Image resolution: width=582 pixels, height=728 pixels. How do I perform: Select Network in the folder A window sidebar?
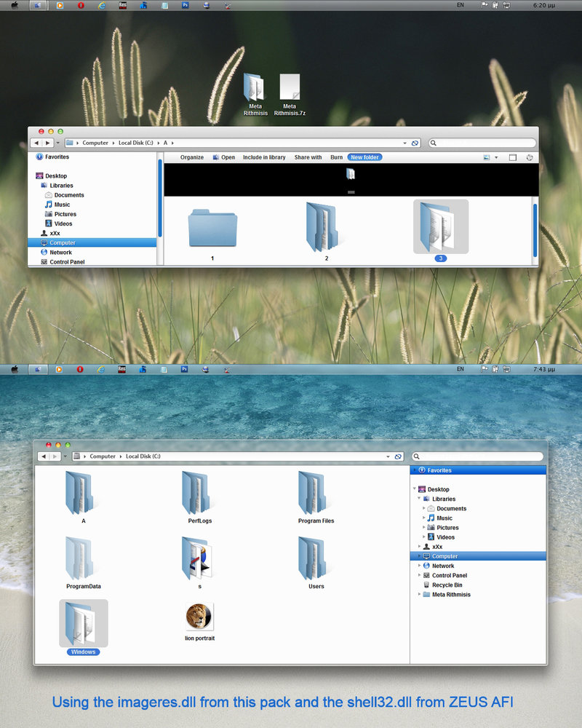tap(56, 252)
